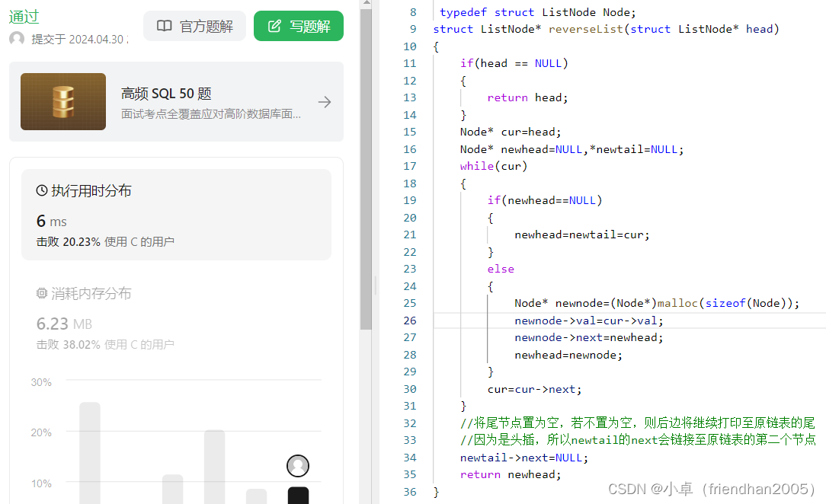Click the book icon in 官方题解
This screenshot has height=504, width=826.
(x=165, y=26)
